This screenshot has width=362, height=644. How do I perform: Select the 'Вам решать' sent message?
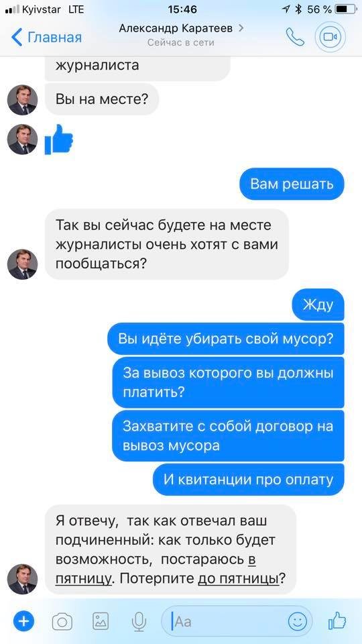(292, 184)
